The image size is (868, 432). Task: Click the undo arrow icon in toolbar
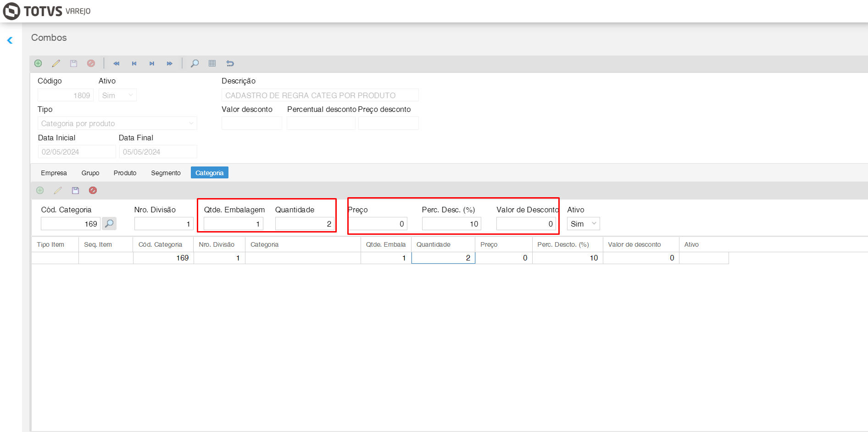pyautogui.click(x=230, y=63)
